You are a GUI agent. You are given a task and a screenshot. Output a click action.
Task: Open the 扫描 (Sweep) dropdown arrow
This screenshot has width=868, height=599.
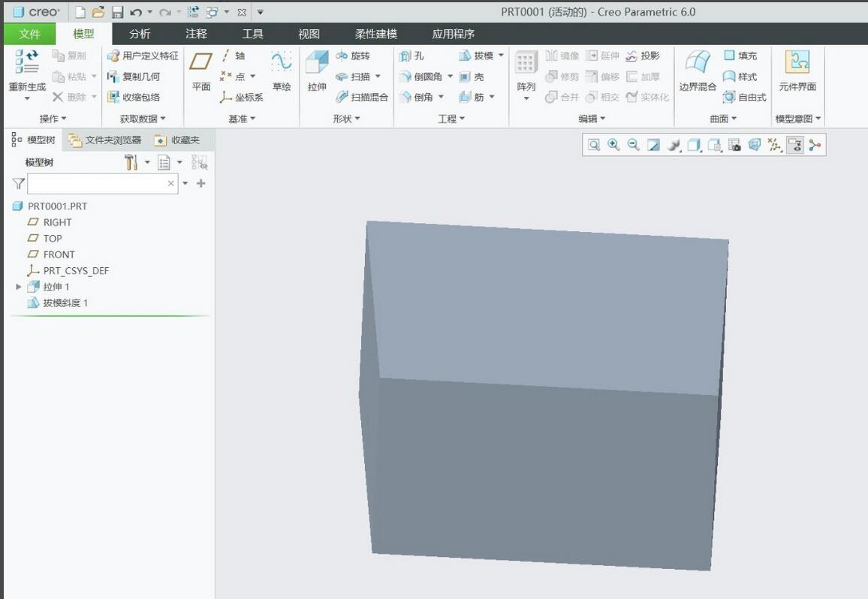click(x=378, y=77)
